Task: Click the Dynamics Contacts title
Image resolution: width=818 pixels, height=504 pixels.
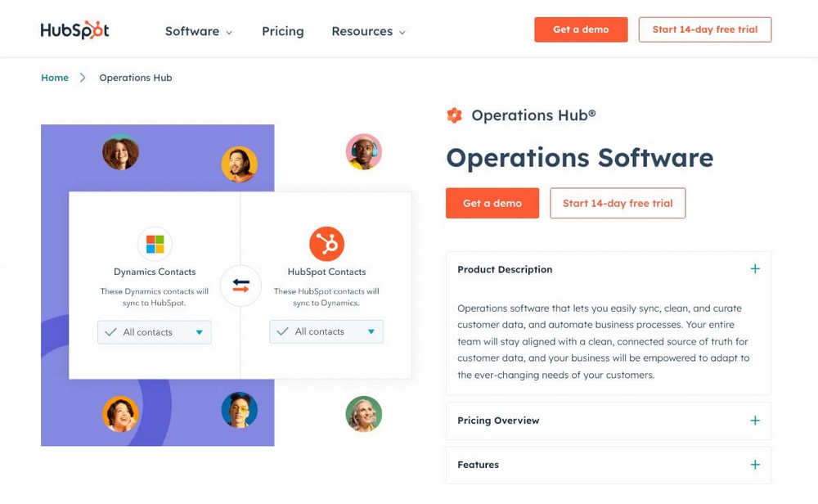Action: click(x=155, y=272)
